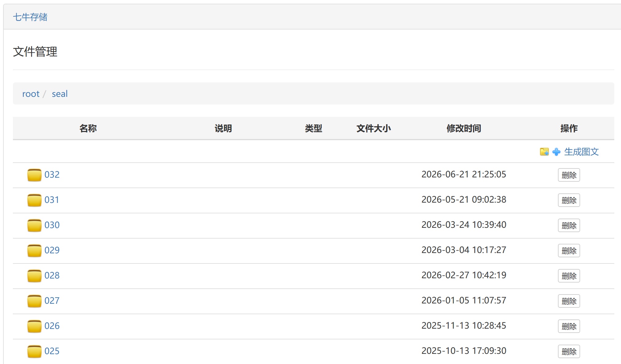Screen dimensions: 621x364
Task: Click 删除 for folder 030
Action: pos(569,225)
